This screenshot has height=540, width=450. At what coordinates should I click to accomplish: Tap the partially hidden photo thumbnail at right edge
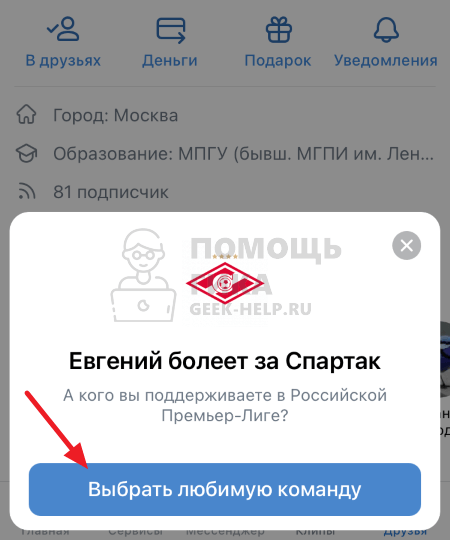[x=445, y=360]
